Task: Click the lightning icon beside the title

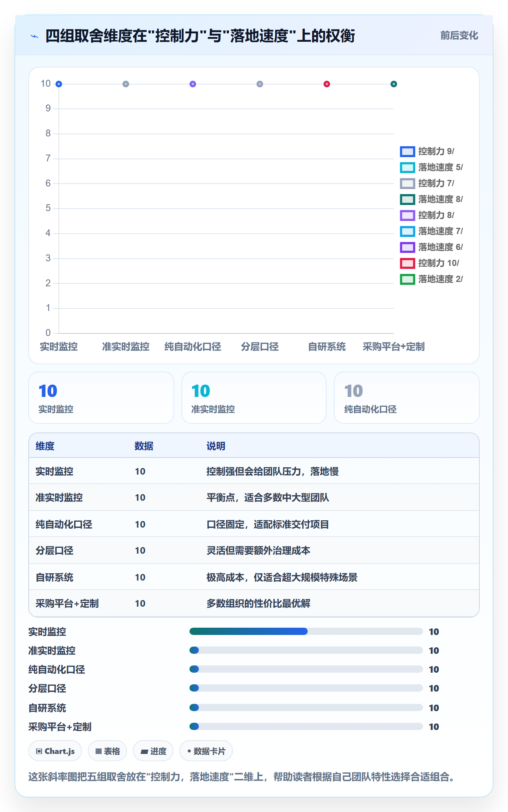Action: click(x=34, y=36)
